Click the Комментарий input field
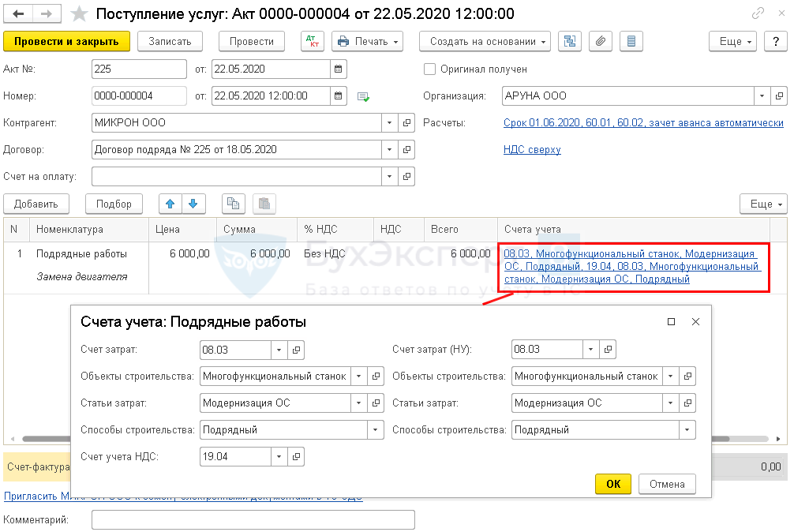Screen dimensions: 794x532 tap(253, 519)
